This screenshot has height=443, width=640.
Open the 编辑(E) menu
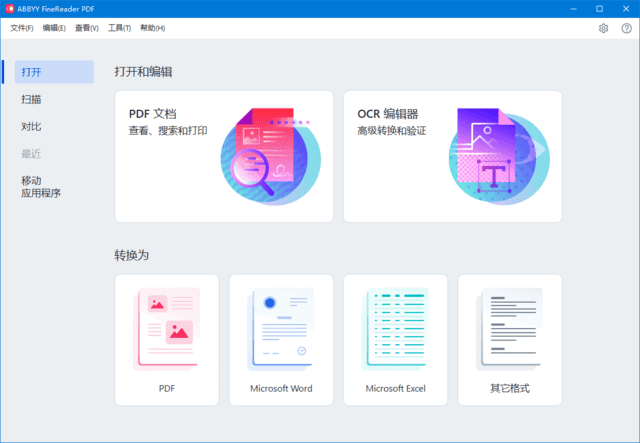coord(54,28)
